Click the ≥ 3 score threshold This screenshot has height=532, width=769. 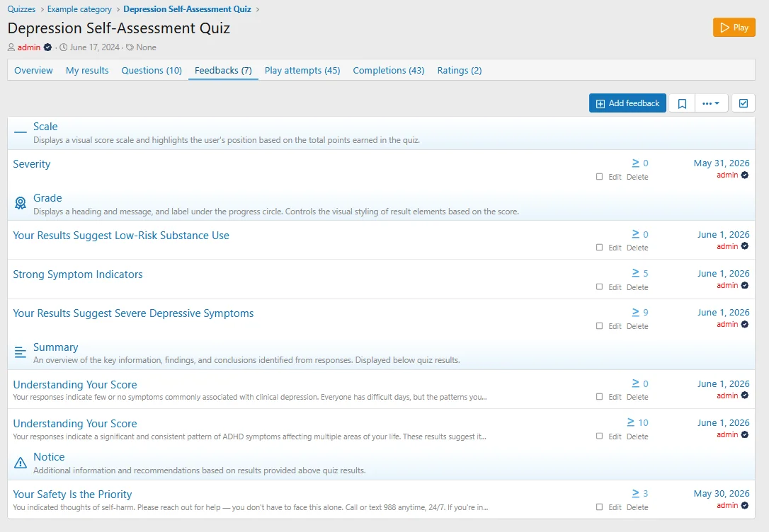(x=640, y=493)
